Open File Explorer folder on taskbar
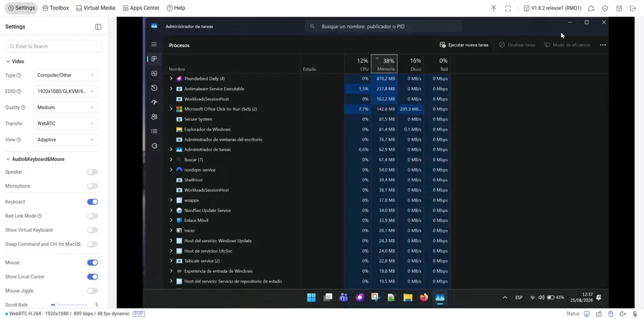 click(x=408, y=298)
